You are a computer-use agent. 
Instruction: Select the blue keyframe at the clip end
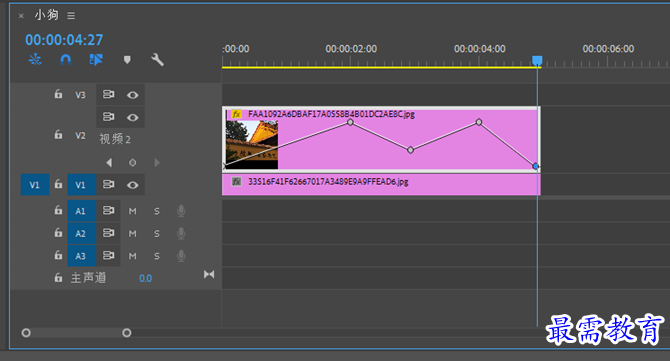(535, 166)
